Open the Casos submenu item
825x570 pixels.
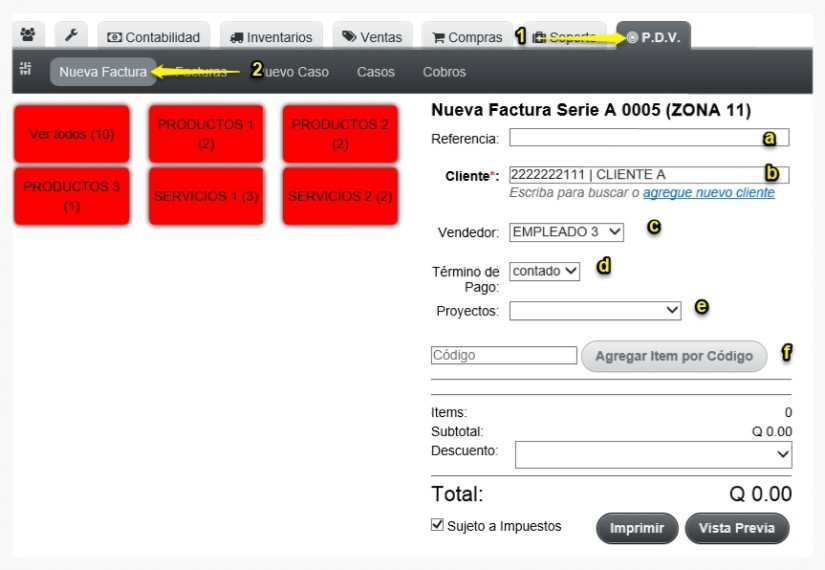[x=376, y=72]
